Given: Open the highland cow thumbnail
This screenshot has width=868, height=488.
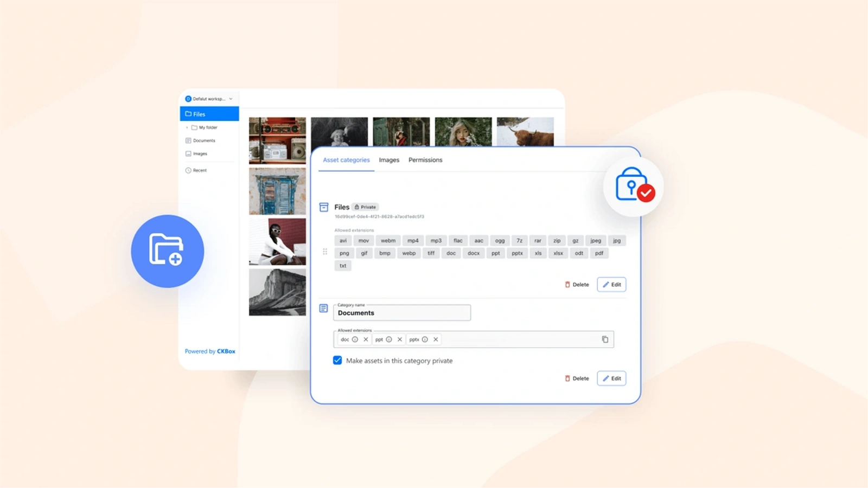Looking at the screenshot, I should pyautogui.click(x=525, y=132).
